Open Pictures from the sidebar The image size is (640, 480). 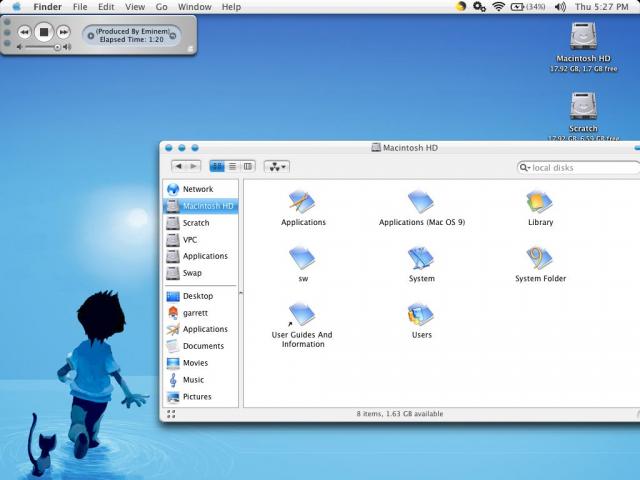(200, 397)
